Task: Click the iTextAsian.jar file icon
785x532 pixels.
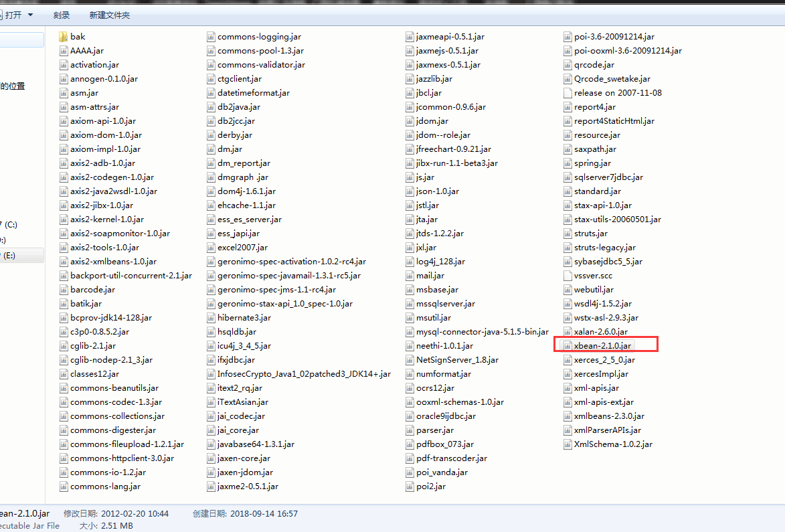Action: point(211,402)
